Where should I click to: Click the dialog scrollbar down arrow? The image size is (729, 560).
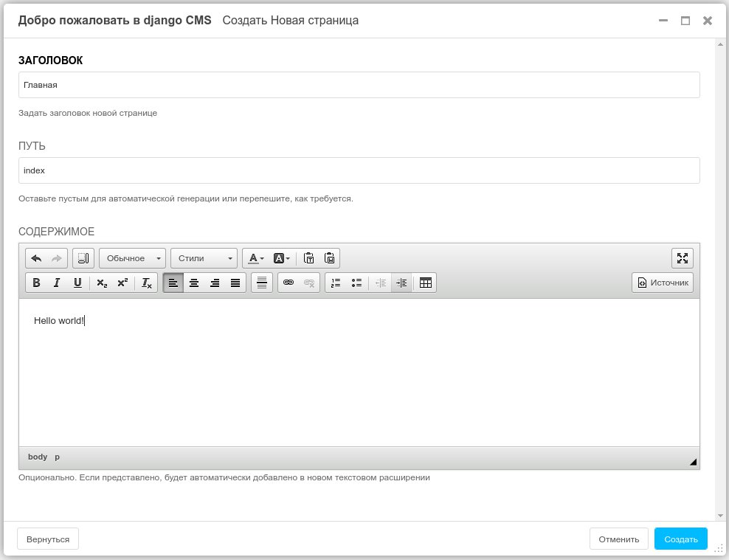click(720, 516)
